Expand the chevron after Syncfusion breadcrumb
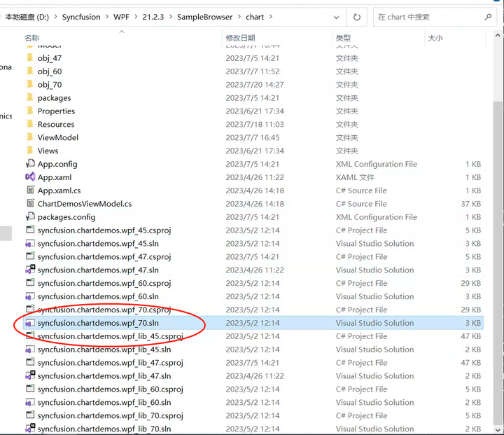The width and height of the screenshot is (504, 435). (x=106, y=17)
